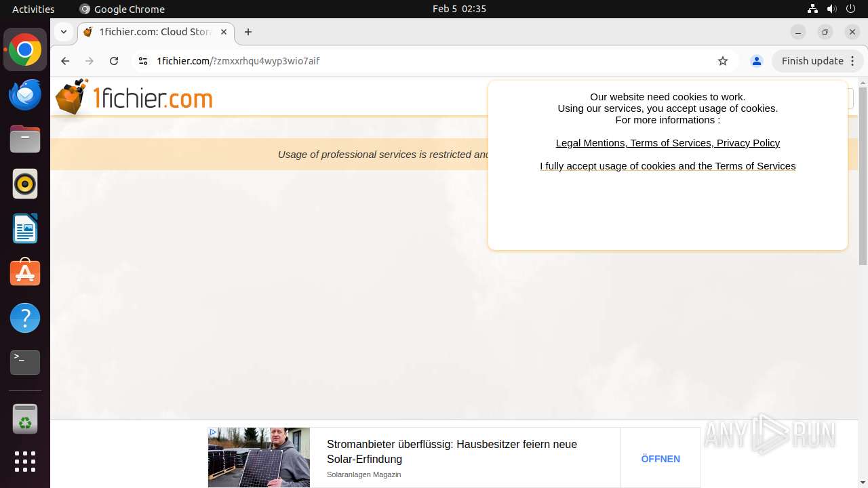Open the clock showing Feb 5 02:35
Screen dimensions: 868x488
[x=459, y=9]
